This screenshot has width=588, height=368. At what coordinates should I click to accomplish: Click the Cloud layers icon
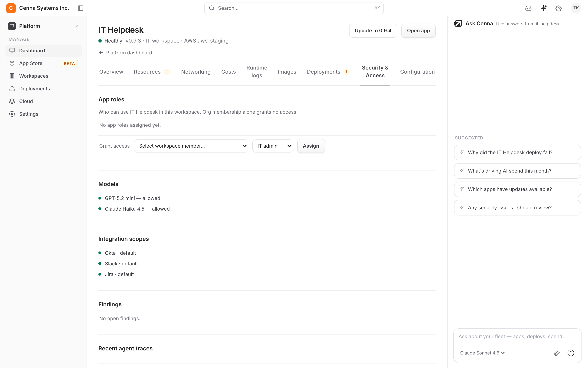[12, 101]
